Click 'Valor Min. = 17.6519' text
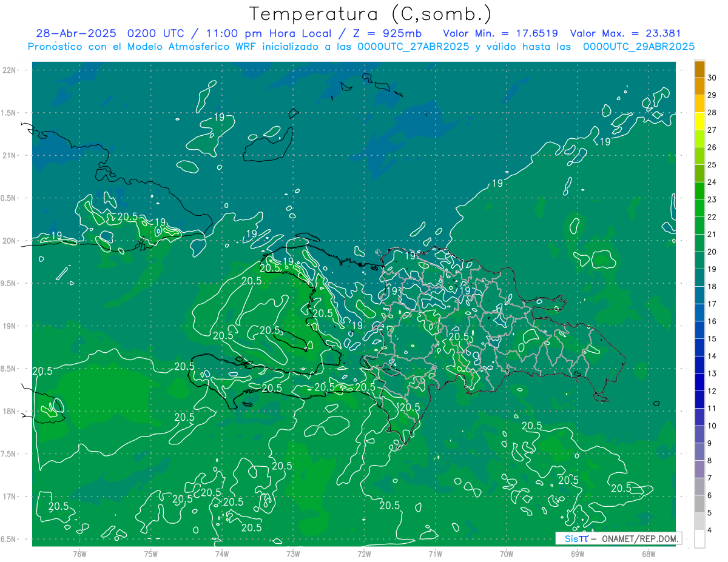The width and height of the screenshot is (728, 562). point(500,33)
